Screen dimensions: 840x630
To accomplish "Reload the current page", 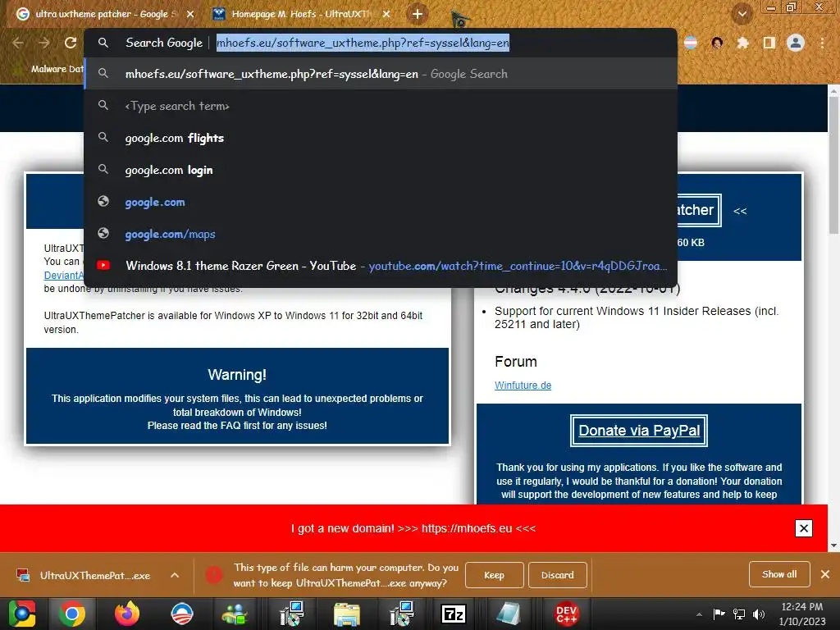I will coord(71,43).
